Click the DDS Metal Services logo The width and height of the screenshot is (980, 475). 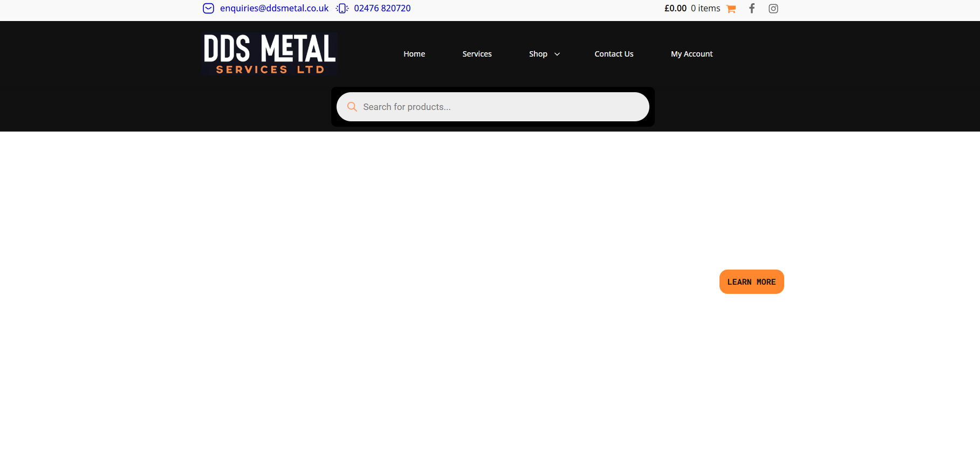click(x=270, y=54)
